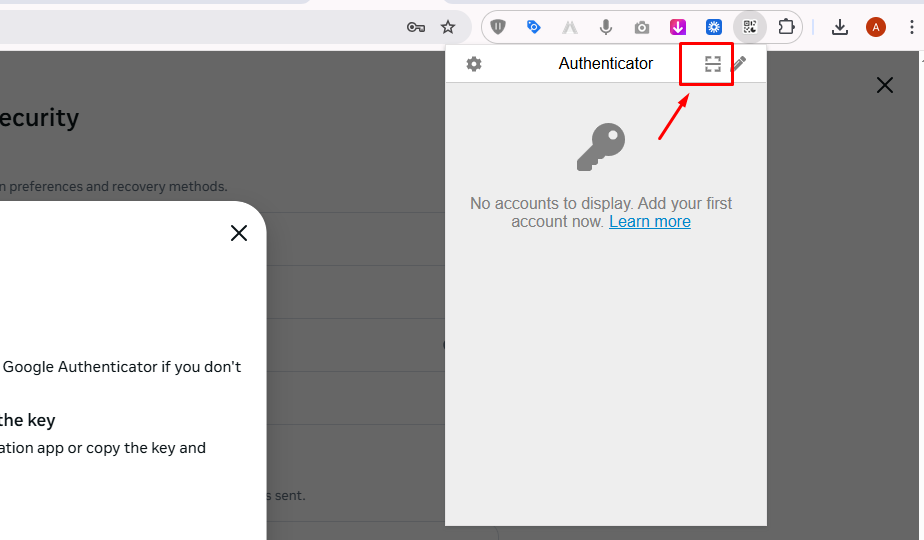Close the security page overlay with X
924x540 pixels.
click(885, 85)
